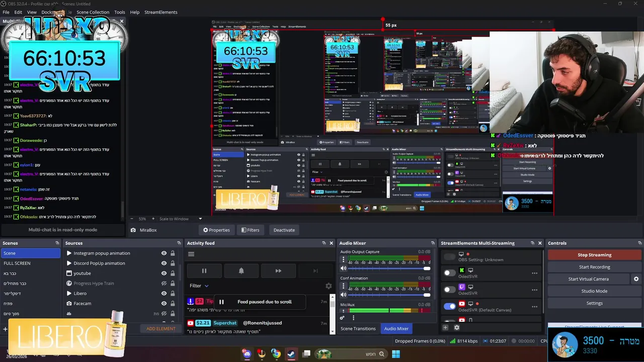This screenshot has height=362, width=644.
Task: Pause the Activity feed
Action: point(204,271)
